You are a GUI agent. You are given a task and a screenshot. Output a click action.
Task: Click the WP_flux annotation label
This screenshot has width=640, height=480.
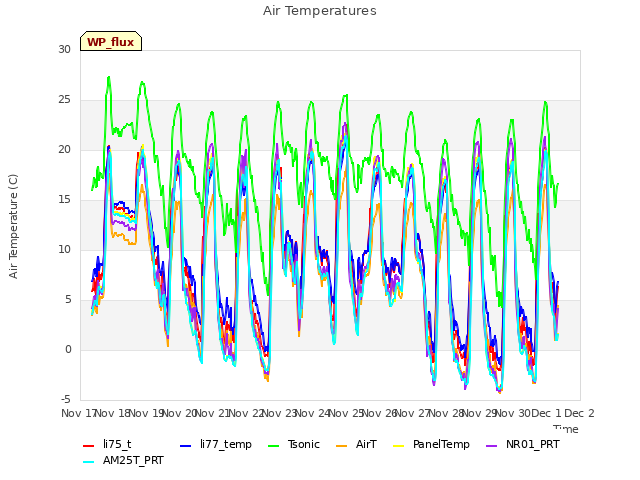111,42
